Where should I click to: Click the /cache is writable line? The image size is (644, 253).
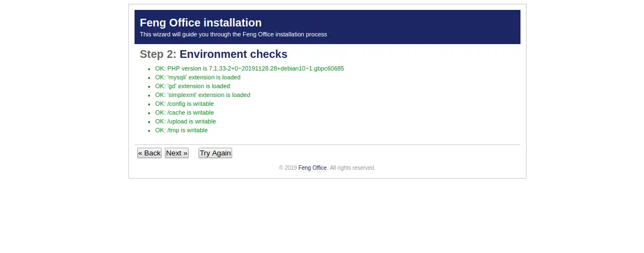184,112
